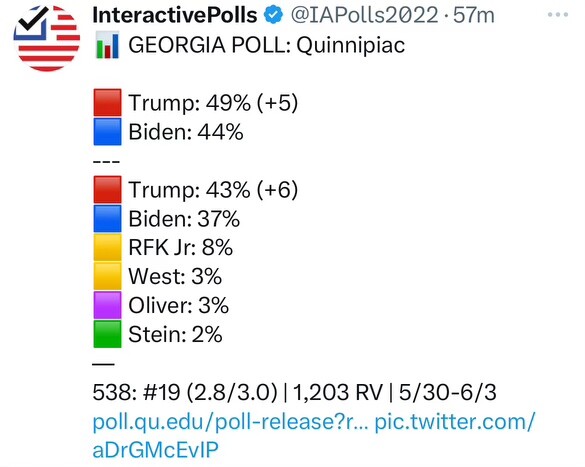Screen dimensions: 585x467
Task: Click the 538 rating and sample size line
Action: (294, 392)
